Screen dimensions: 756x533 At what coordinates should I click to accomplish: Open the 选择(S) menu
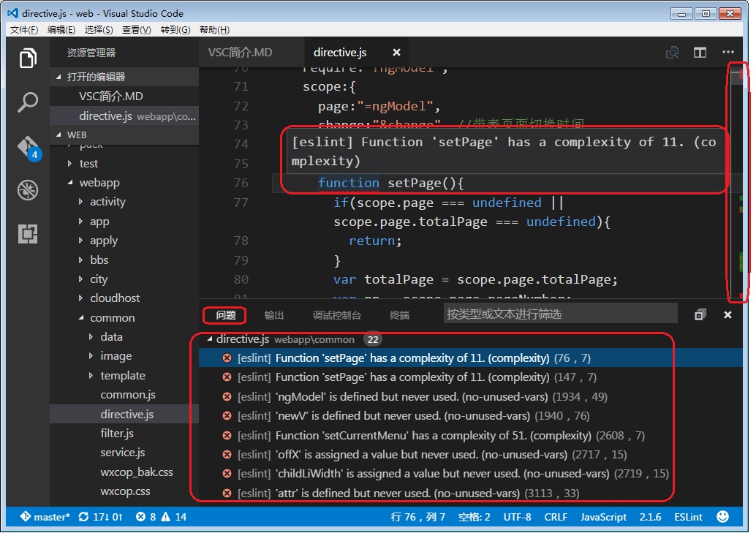[x=99, y=30]
